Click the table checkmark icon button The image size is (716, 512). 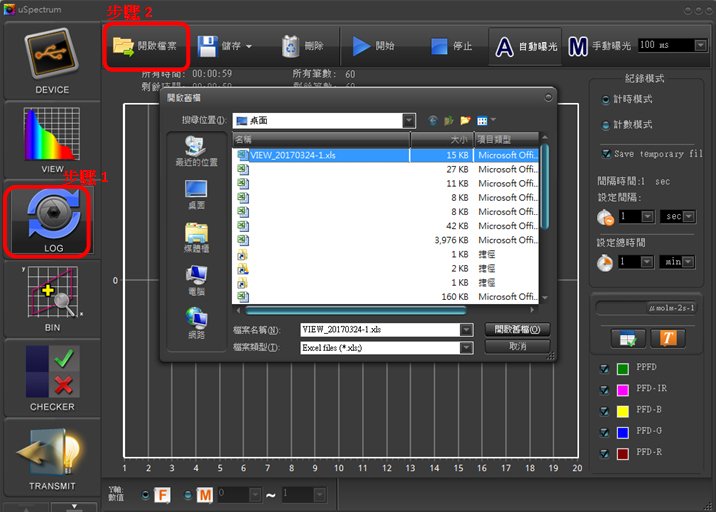coord(628,338)
